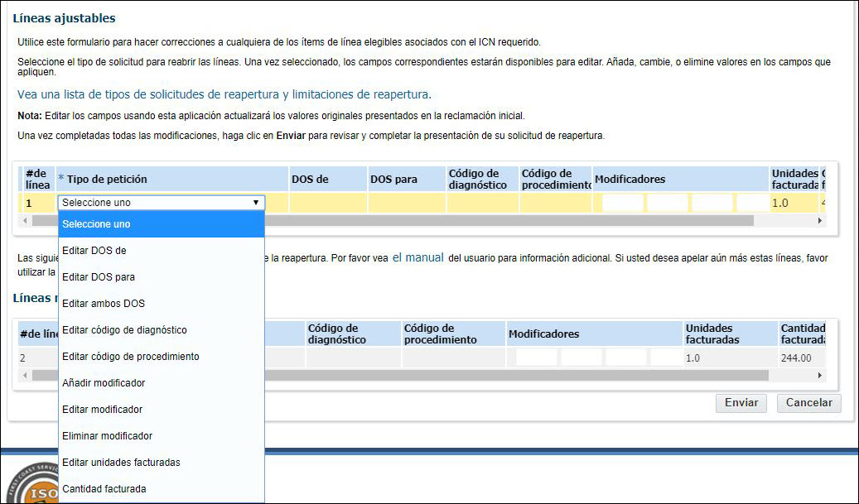The width and height of the screenshot is (859, 504).
Task: Click the lower table left scroll arrow
Action: point(24,376)
